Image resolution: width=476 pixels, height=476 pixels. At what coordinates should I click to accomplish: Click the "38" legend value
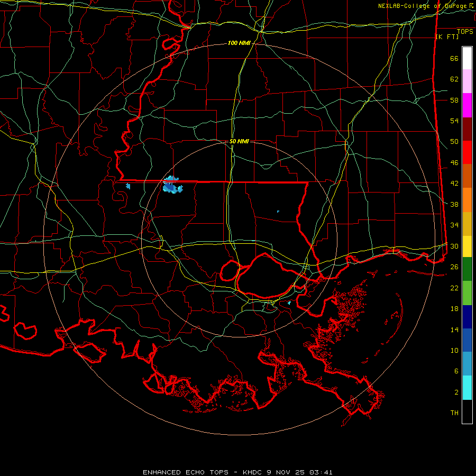(454, 204)
